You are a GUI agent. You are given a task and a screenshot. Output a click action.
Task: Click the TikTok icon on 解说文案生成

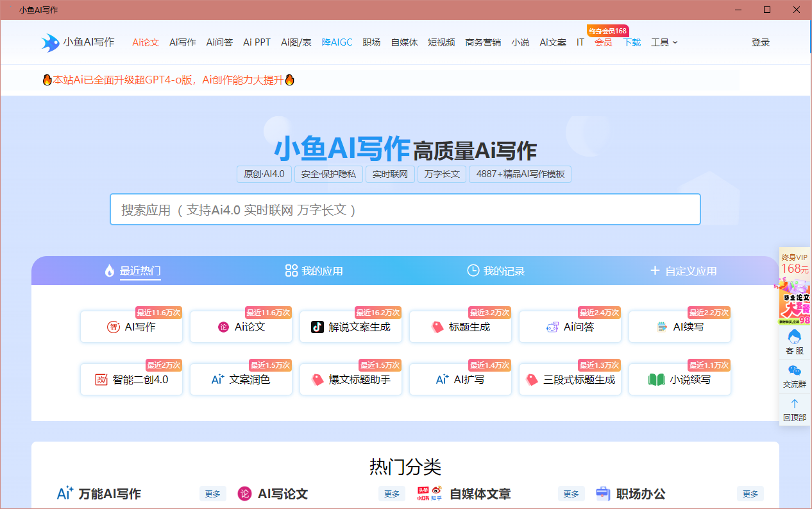[x=317, y=327]
